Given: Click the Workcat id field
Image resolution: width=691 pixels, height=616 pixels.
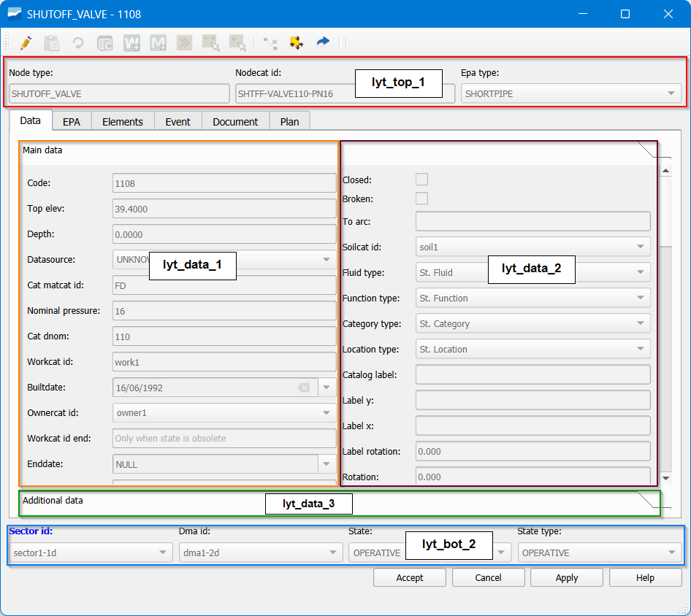Looking at the screenshot, I should pyautogui.click(x=224, y=362).
